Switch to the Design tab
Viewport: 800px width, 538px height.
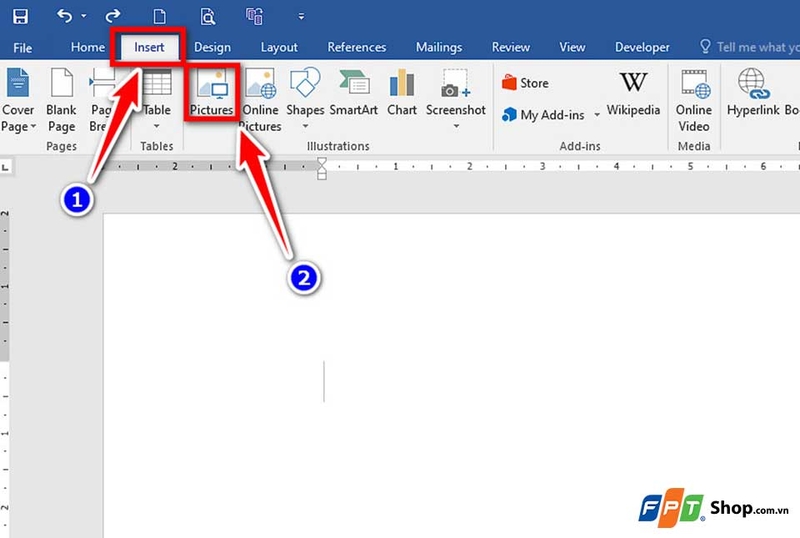[x=212, y=47]
